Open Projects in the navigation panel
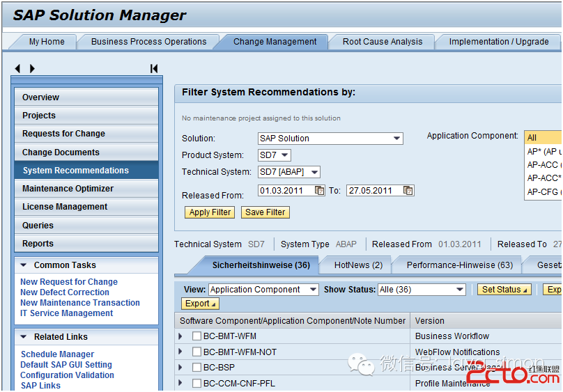The height and width of the screenshot is (392, 563). pyautogui.click(x=86, y=116)
